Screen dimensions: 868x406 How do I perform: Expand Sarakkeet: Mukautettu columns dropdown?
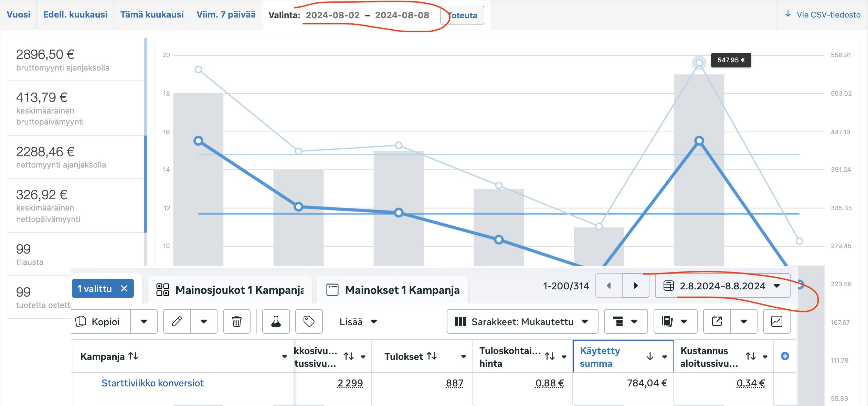[x=522, y=321]
